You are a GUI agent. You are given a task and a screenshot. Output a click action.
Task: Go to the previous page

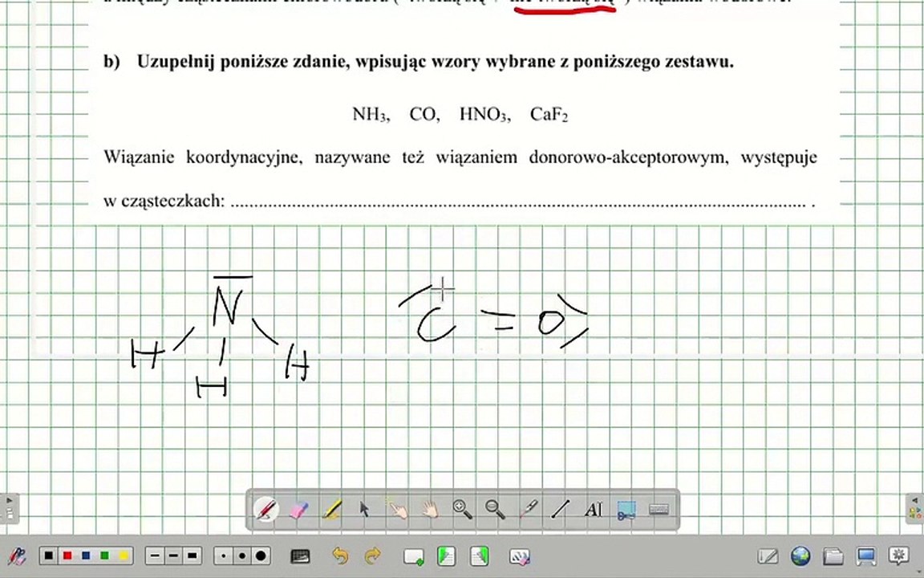pos(447,556)
